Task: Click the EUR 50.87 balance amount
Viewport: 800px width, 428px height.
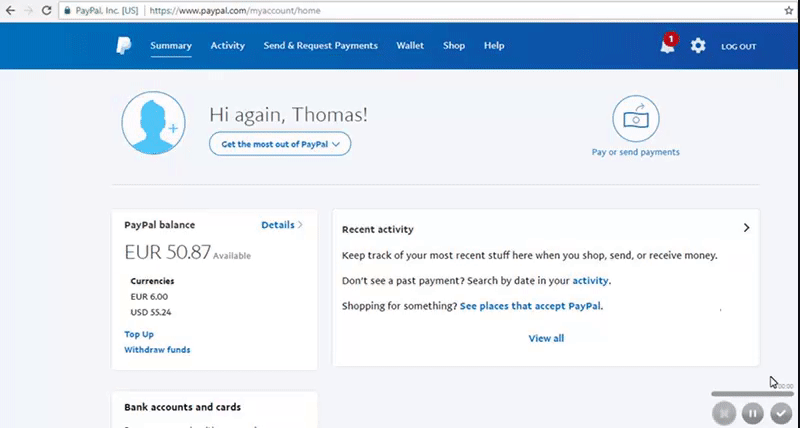Action: pyautogui.click(x=167, y=252)
